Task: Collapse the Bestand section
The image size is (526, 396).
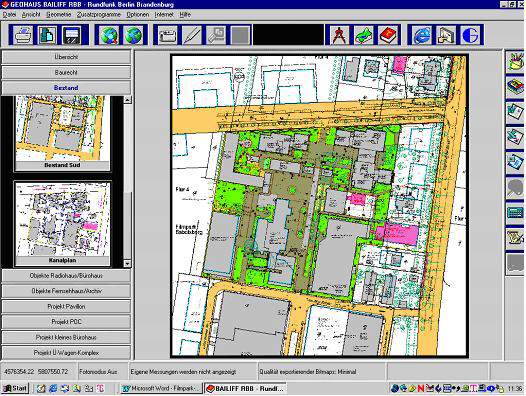Action: coord(66,88)
